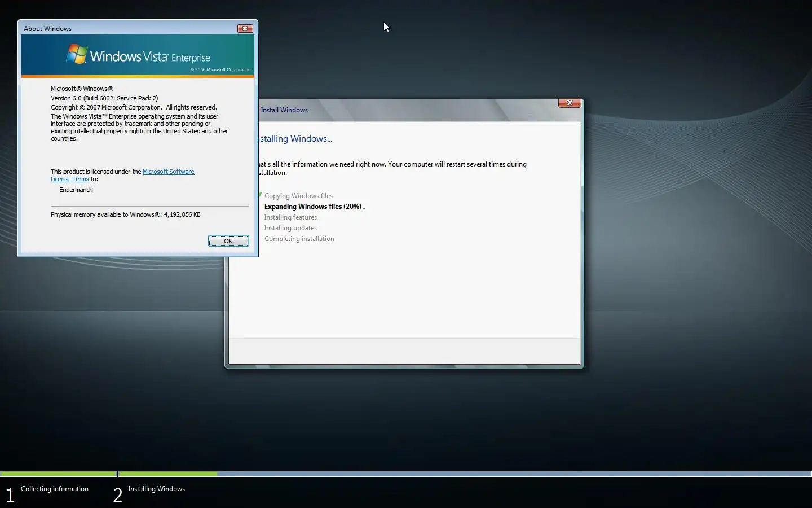Close the About Windows dialog
This screenshot has height=508, width=812.
point(245,28)
